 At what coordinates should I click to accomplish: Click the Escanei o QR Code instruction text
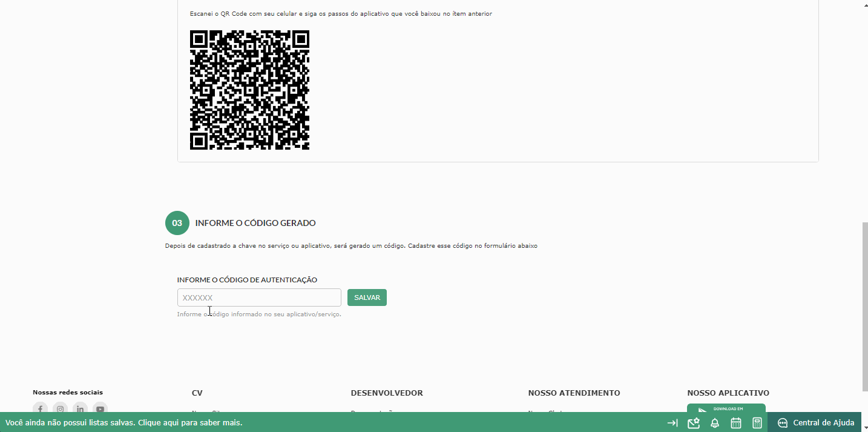click(x=341, y=13)
